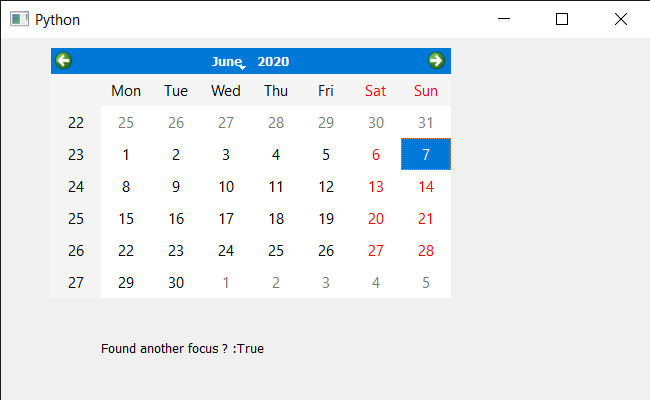
Task: Open the June month dropdown
Action: pos(229,61)
